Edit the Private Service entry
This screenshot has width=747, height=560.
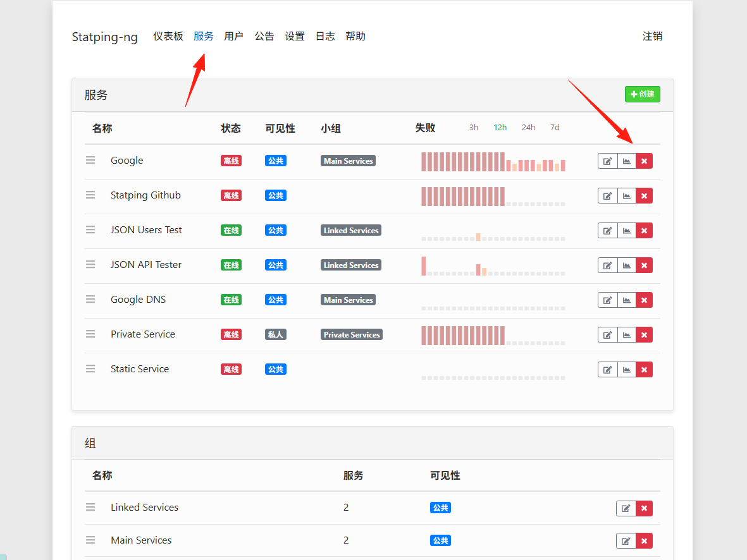pyautogui.click(x=607, y=335)
